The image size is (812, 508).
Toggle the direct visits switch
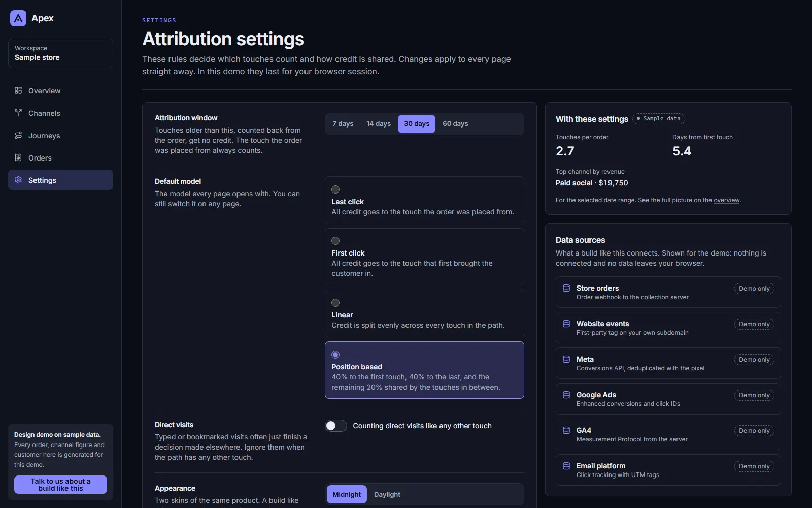336,426
